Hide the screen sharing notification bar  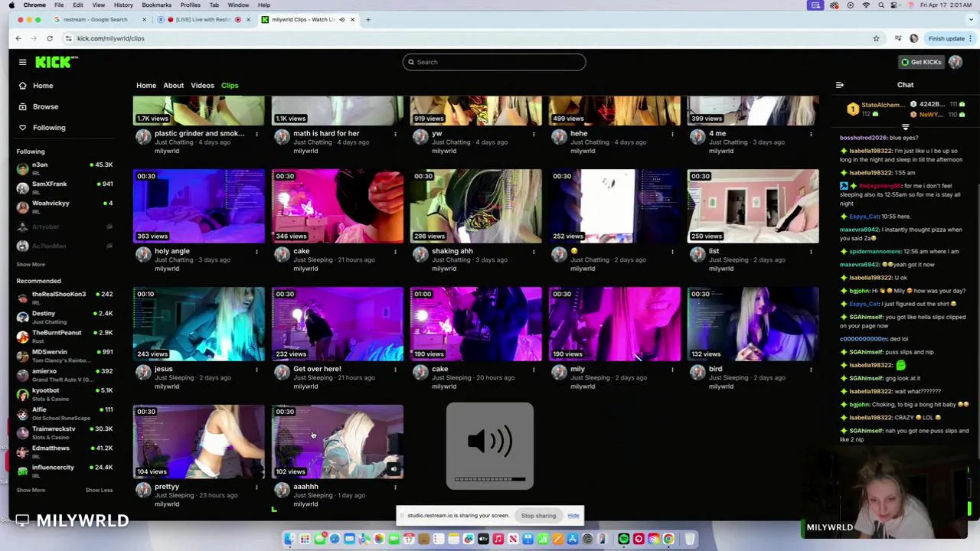coord(573,516)
